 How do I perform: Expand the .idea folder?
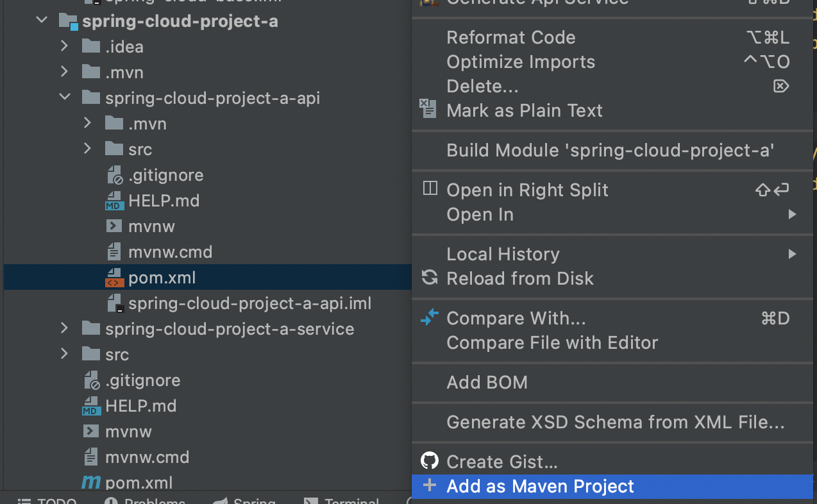[x=64, y=46]
